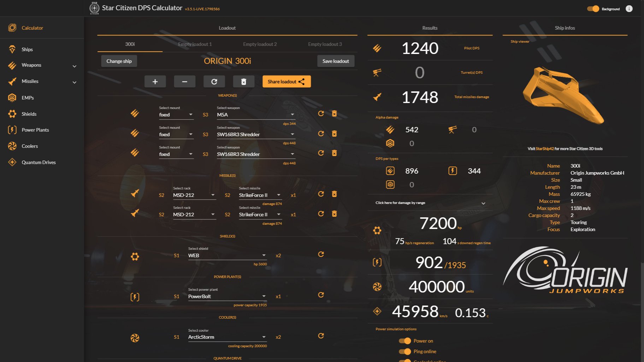This screenshot has height=362, width=644.
Task: Open the info icon in the top bar
Action: [x=629, y=9]
